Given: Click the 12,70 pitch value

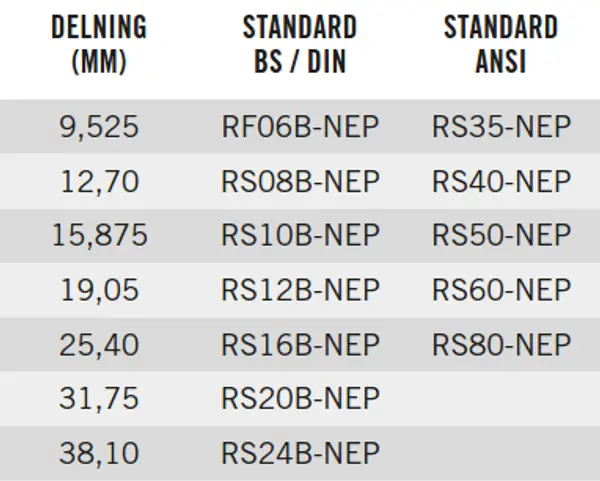Looking at the screenshot, I should pos(99,181).
